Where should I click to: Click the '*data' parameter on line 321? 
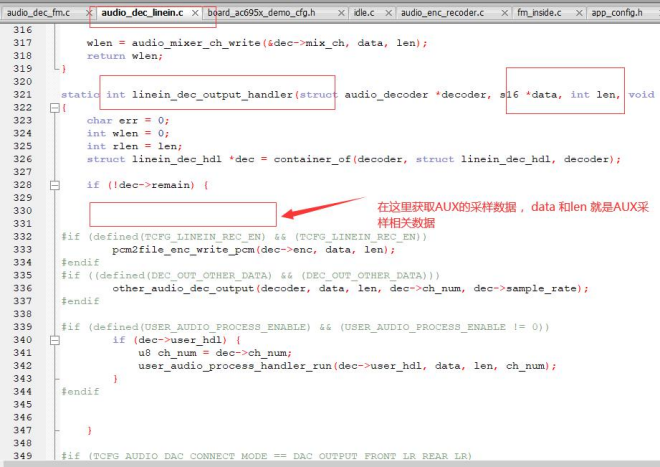tap(543, 95)
